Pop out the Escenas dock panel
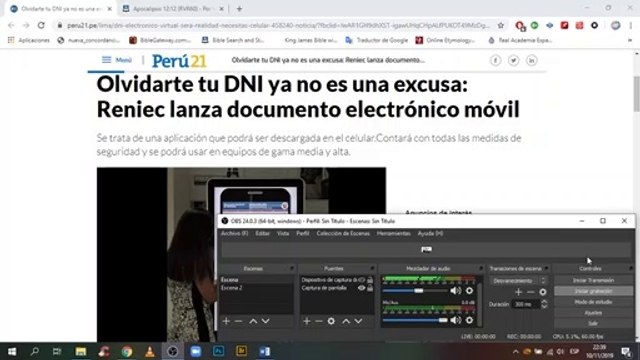This screenshot has height=360, width=640. [291, 269]
